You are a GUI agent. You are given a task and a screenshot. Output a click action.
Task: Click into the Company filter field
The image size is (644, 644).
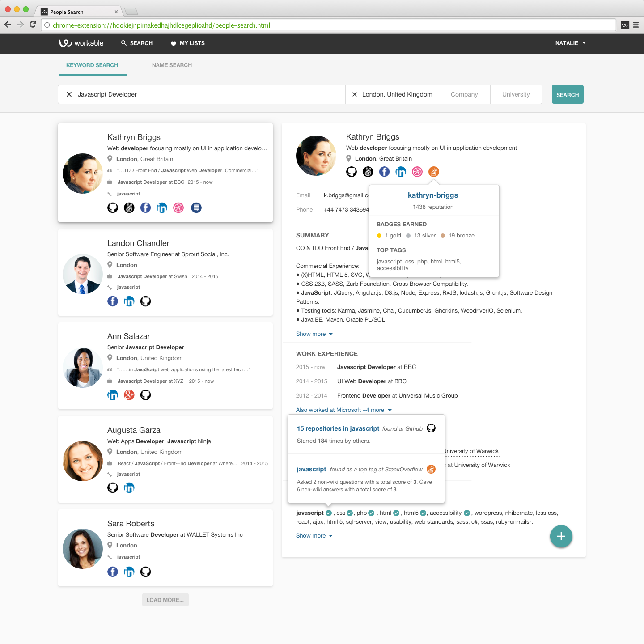click(x=464, y=94)
